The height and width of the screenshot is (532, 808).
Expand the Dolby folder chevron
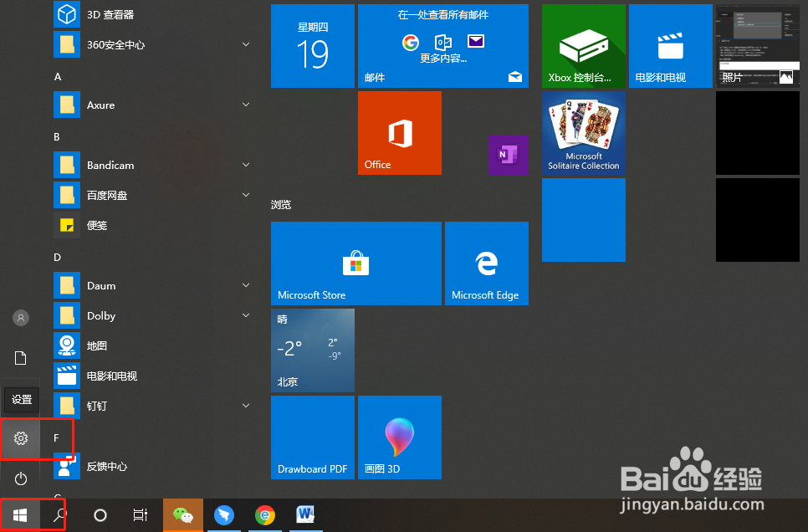click(246, 315)
